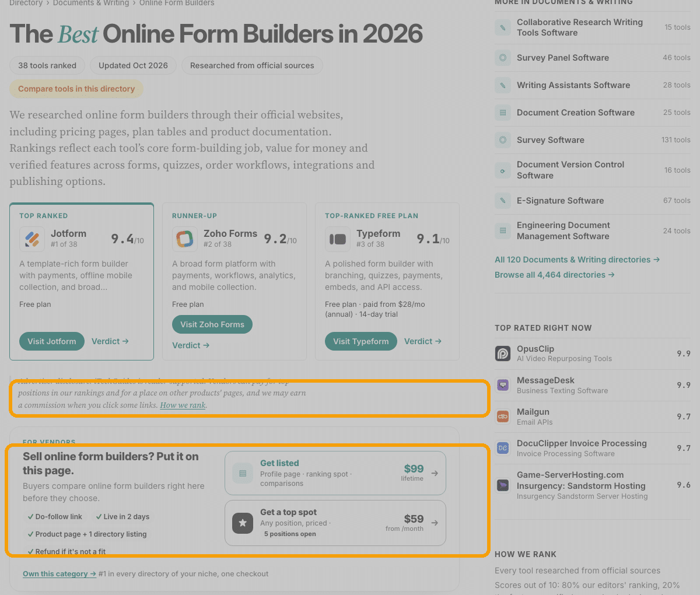Click the Get listed list icon
The width and height of the screenshot is (700, 595).
pos(243,473)
